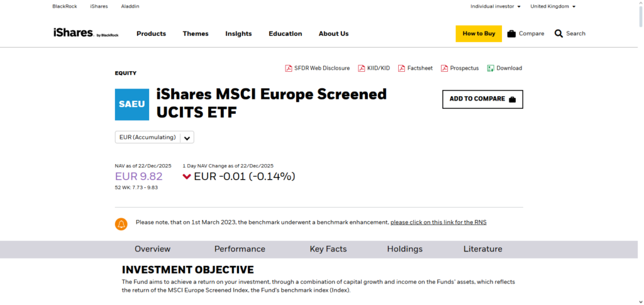
Task: Click the yellow How to Buy button
Action: click(479, 34)
